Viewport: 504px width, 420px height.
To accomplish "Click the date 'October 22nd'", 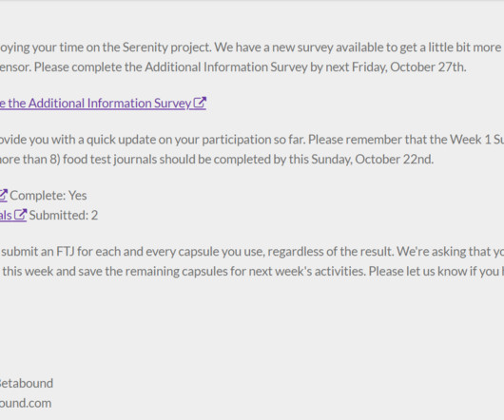I will coord(394,159).
